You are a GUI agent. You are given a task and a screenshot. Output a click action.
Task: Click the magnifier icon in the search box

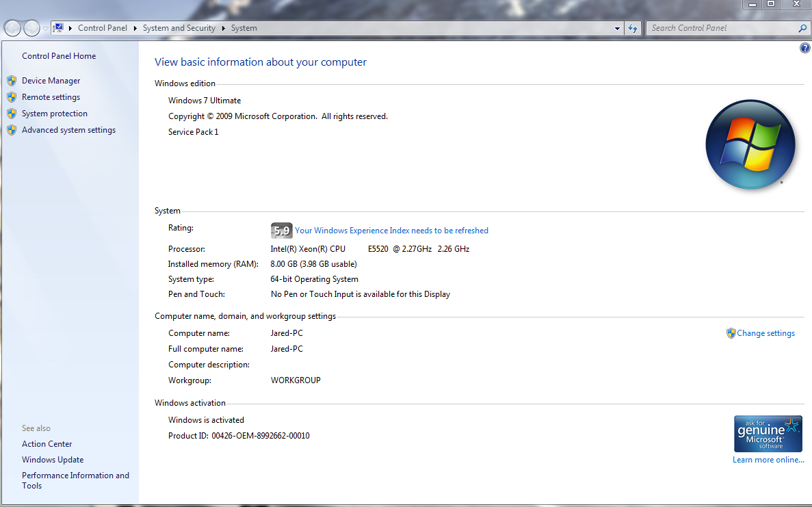802,28
